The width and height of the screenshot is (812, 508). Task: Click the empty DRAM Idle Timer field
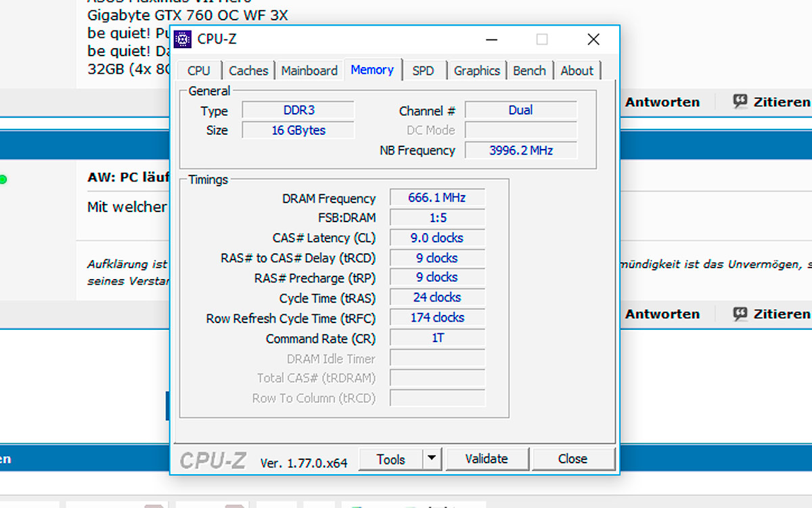click(x=437, y=358)
